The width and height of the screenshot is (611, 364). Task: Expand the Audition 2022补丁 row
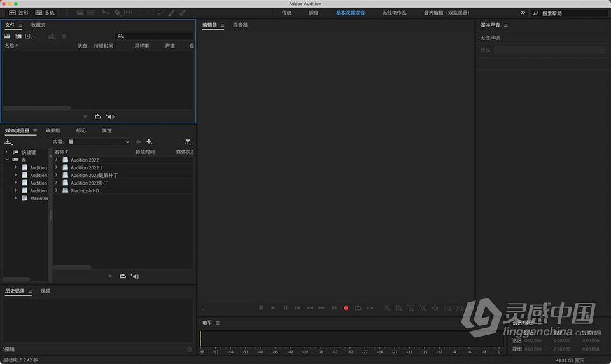56,183
